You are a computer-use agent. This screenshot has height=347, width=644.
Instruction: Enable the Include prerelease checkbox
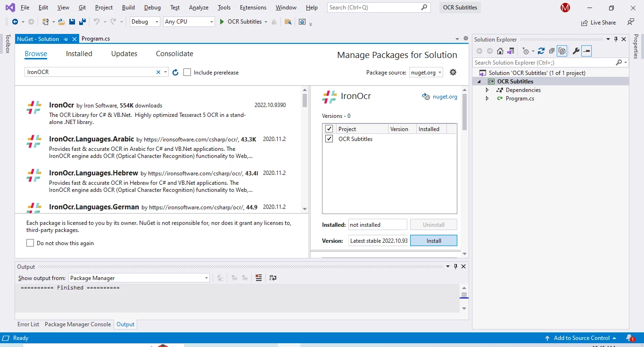187,72
